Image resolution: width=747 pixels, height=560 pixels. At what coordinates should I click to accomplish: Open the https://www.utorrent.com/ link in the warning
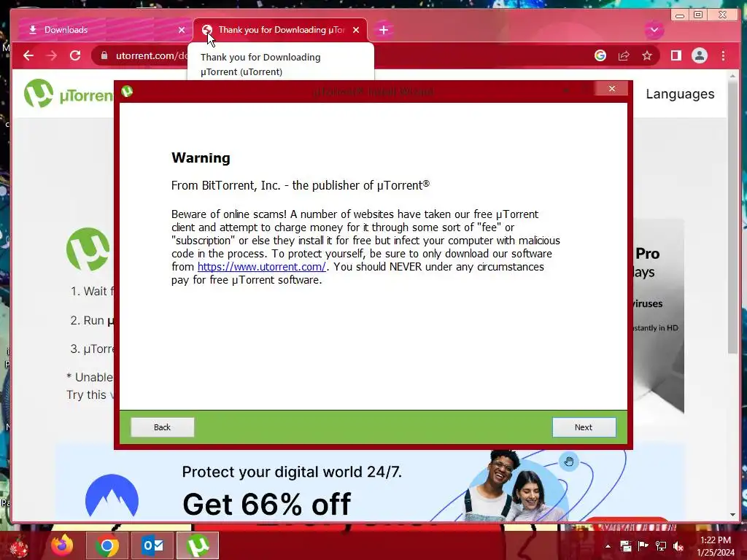tap(262, 267)
